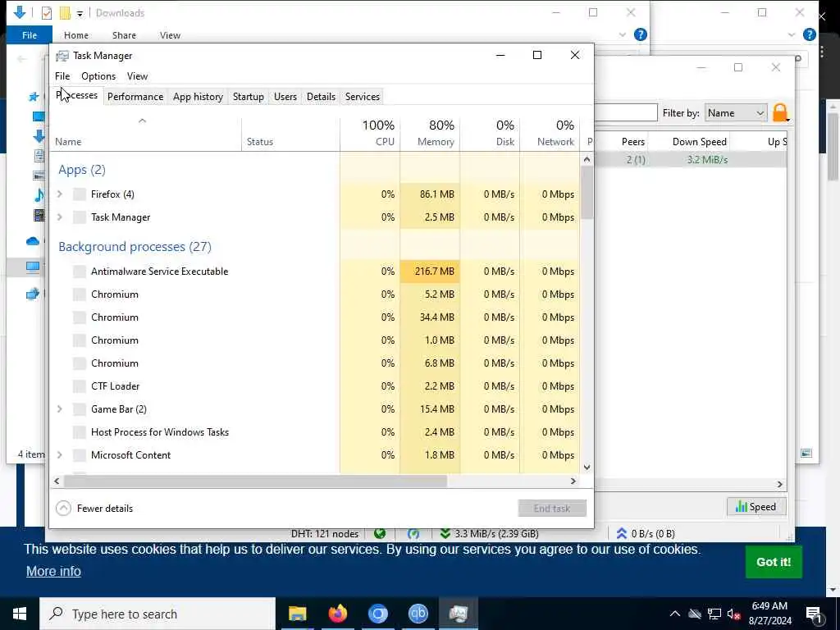The height and width of the screenshot is (630, 840).
Task: Sort processes by Name column
Action: coord(146,134)
